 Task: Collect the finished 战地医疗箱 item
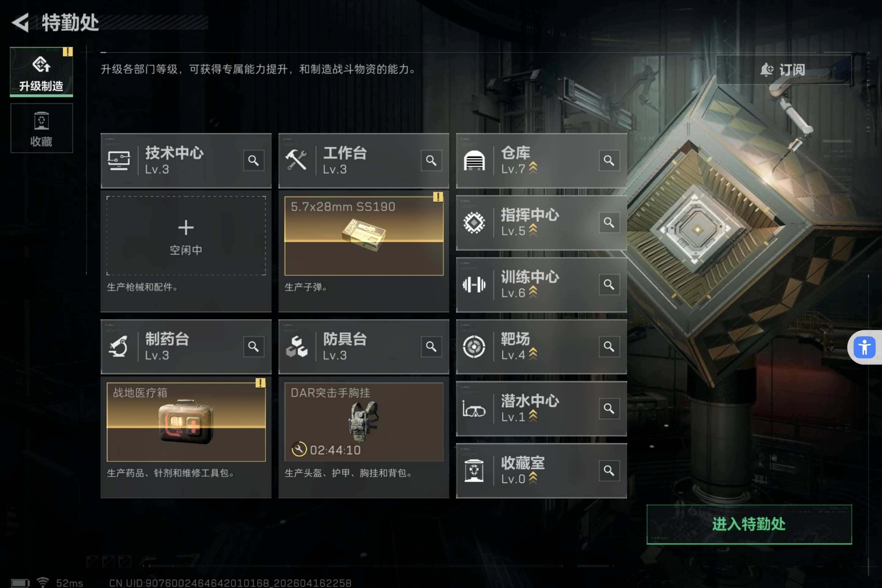186,422
